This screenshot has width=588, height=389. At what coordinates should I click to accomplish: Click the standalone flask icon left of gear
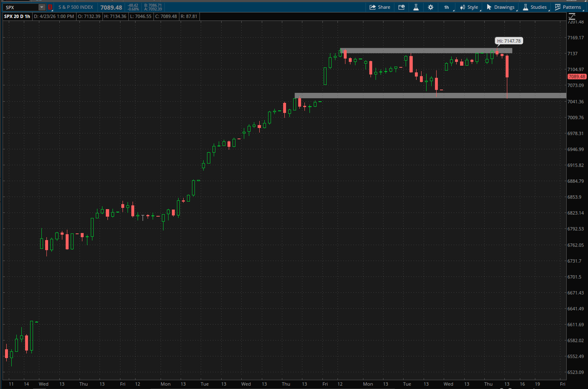pos(416,7)
